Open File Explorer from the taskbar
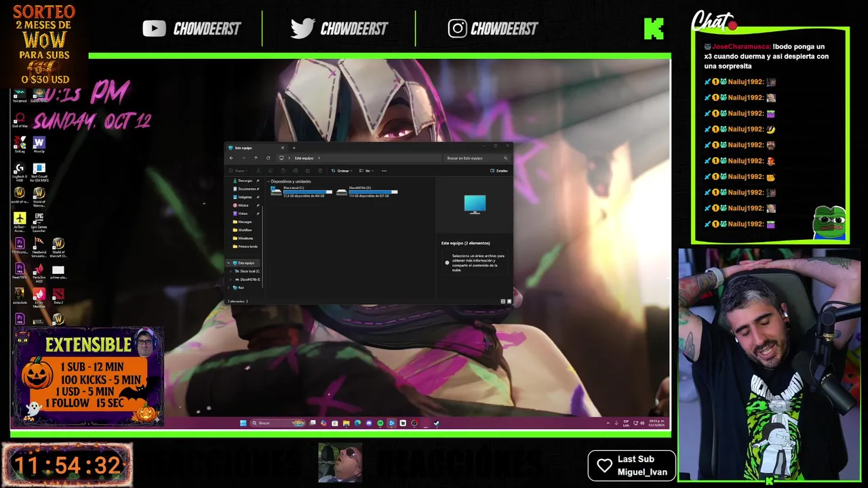This screenshot has width=868, height=488. coord(346,423)
